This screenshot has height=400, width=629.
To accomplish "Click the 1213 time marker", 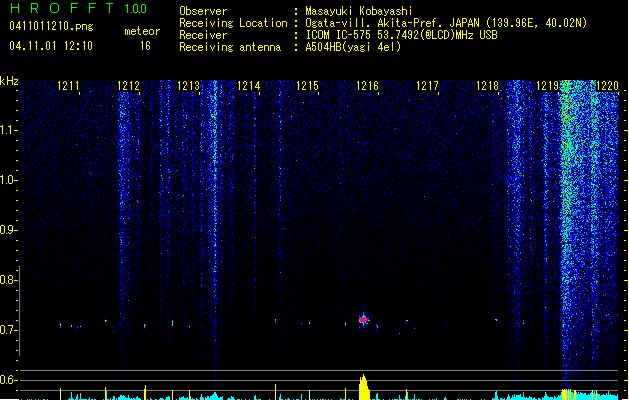I will click(x=188, y=86).
